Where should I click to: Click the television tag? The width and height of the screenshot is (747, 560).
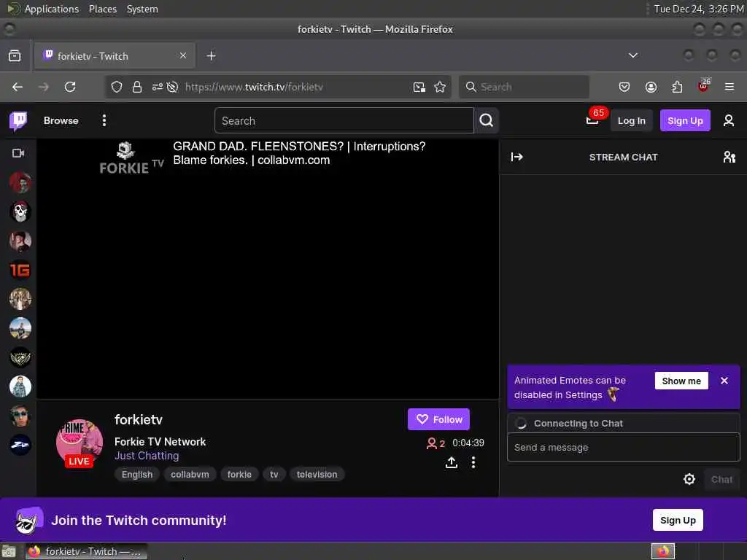[x=317, y=474]
